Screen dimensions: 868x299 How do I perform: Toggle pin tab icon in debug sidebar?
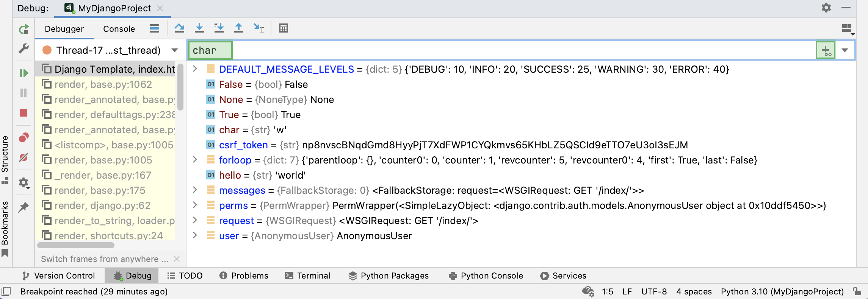24,207
